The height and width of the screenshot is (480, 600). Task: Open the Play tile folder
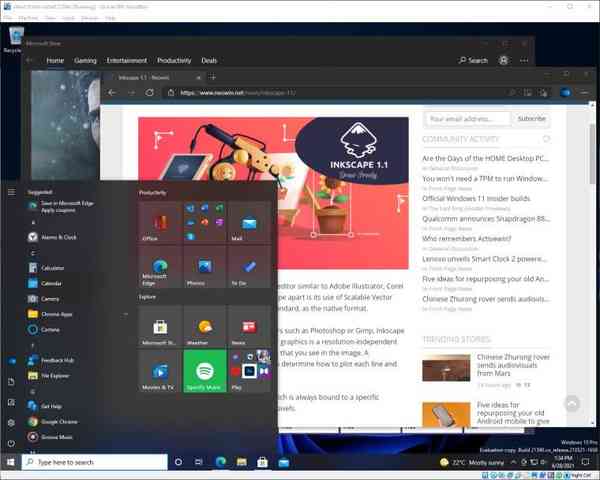tap(249, 371)
